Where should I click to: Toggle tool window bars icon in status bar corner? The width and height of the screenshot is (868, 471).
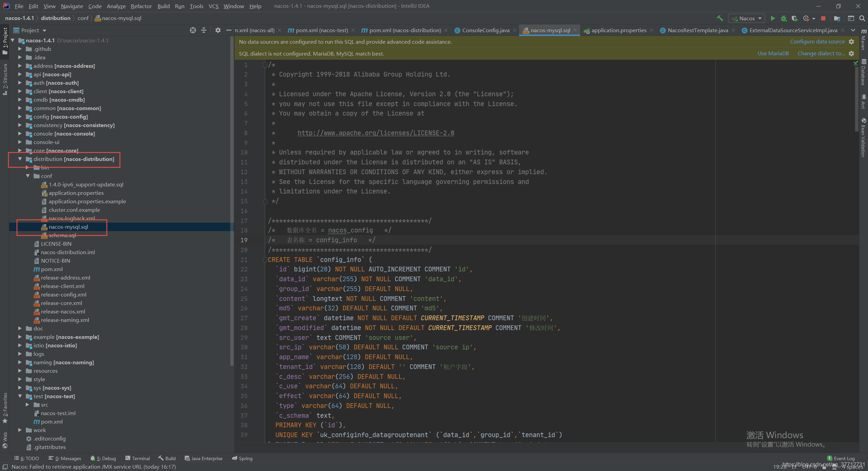tap(5, 467)
